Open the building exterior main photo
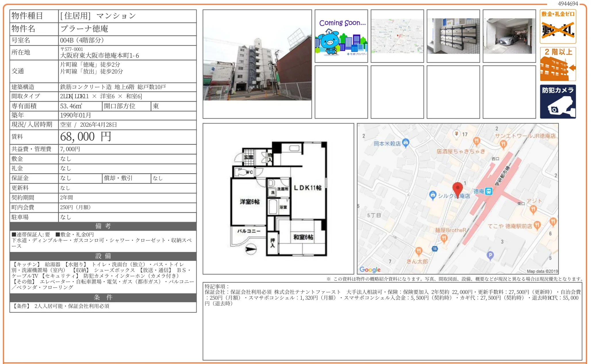 (257, 64)
